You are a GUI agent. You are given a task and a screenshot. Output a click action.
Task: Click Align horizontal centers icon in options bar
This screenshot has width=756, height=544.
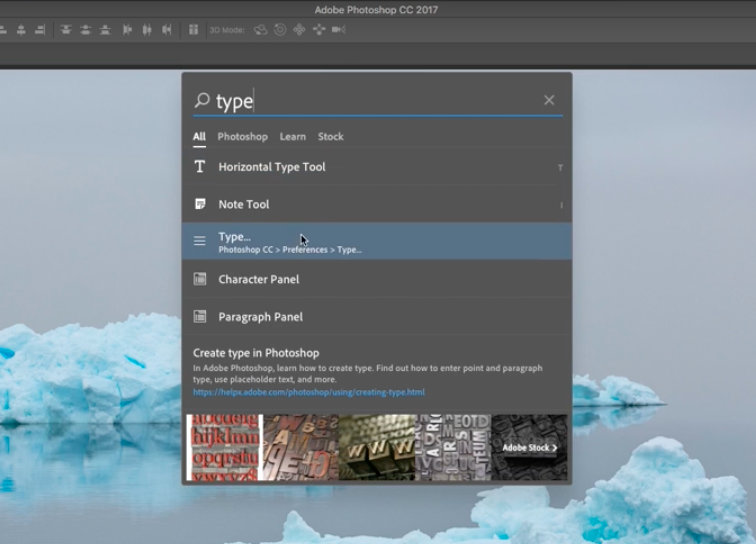pyautogui.click(x=21, y=30)
